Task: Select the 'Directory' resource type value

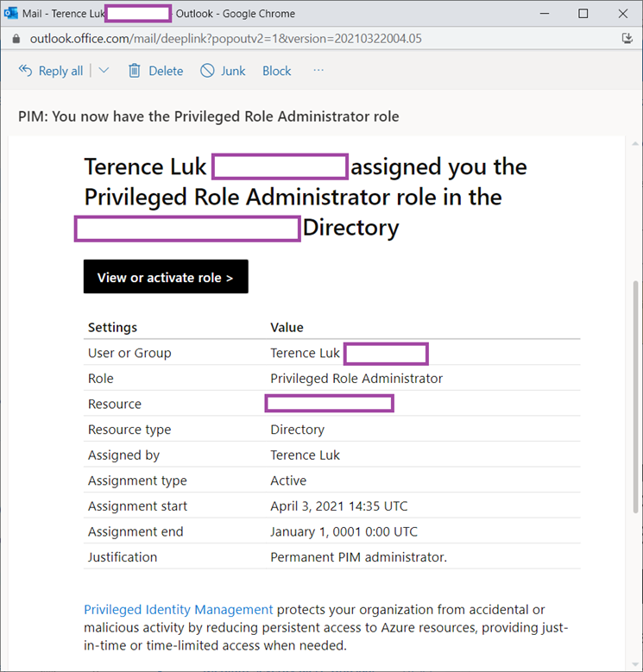Action: pyautogui.click(x=298, y=430)
